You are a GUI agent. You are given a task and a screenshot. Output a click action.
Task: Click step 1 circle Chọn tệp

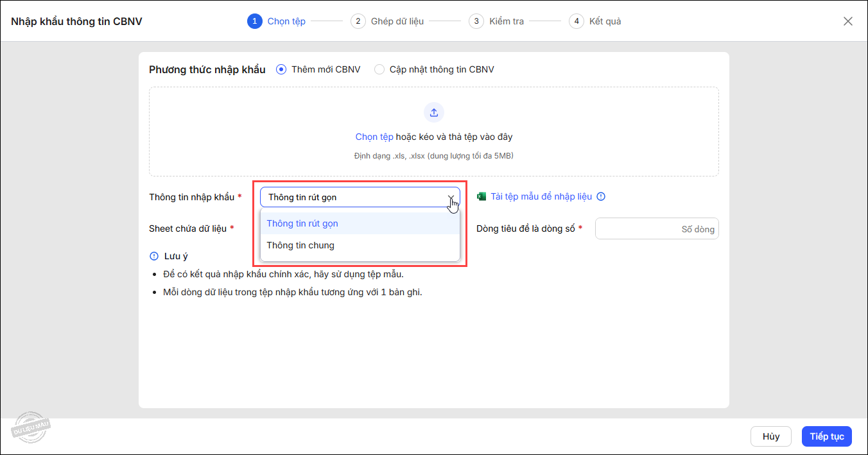[255, 21]
